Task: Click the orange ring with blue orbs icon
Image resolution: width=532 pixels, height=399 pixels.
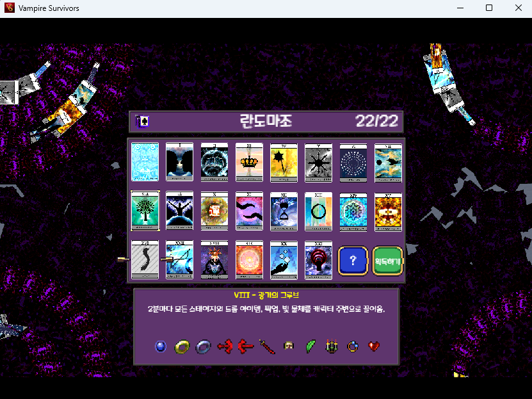Action: tap(353, 346)
